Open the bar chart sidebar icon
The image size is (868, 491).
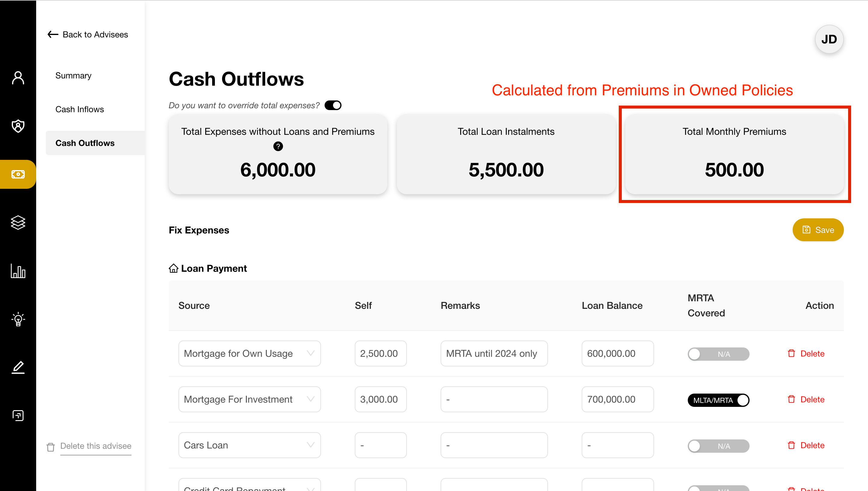[x=18, y=271]
